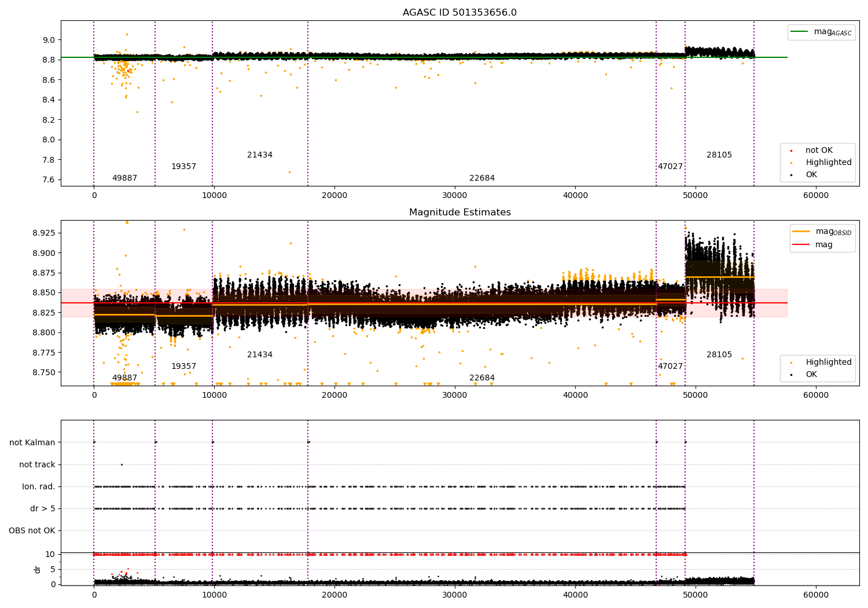Select the mag AGASC legend entry

(821, 32)
